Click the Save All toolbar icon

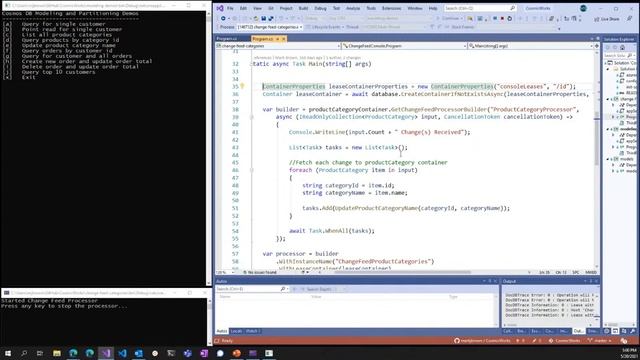pos(271,18)
